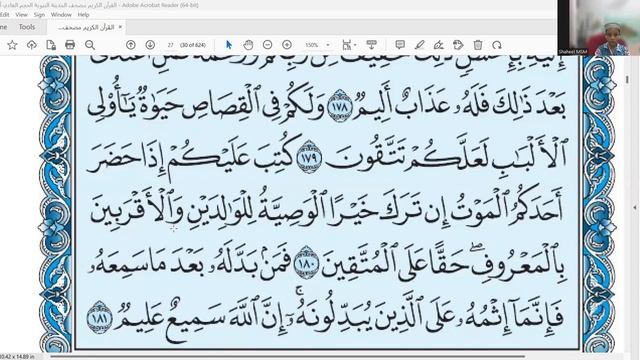Switch to the Tools tab

coord(27,27)
